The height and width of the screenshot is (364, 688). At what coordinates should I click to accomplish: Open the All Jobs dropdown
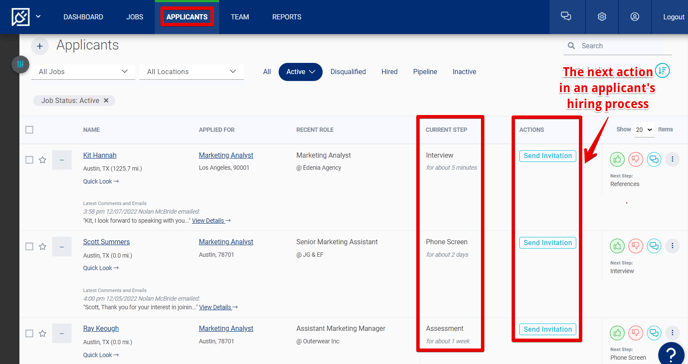[x=83, y=71]
